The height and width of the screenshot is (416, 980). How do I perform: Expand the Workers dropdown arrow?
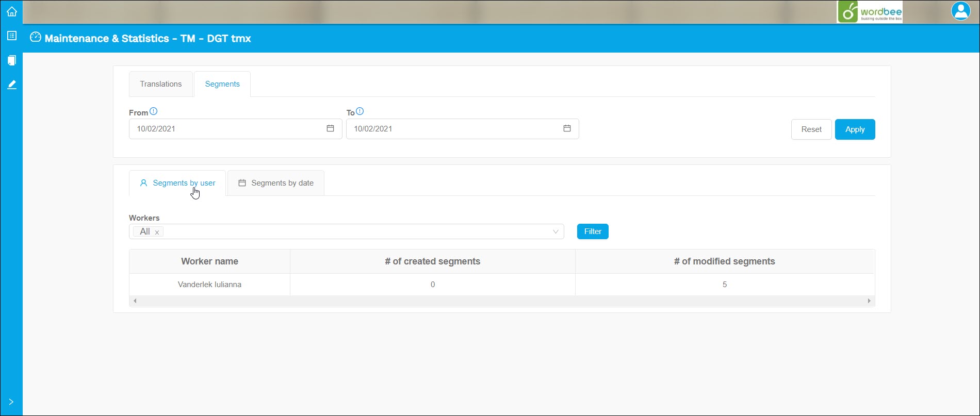tap(556, 231)
